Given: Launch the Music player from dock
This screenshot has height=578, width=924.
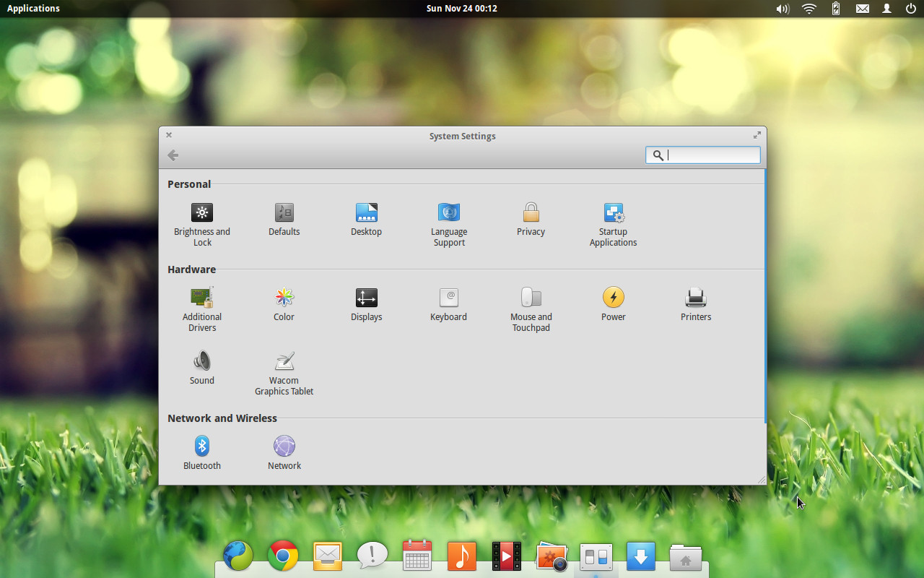Looking at the screenshot, I should click(462, 556).
